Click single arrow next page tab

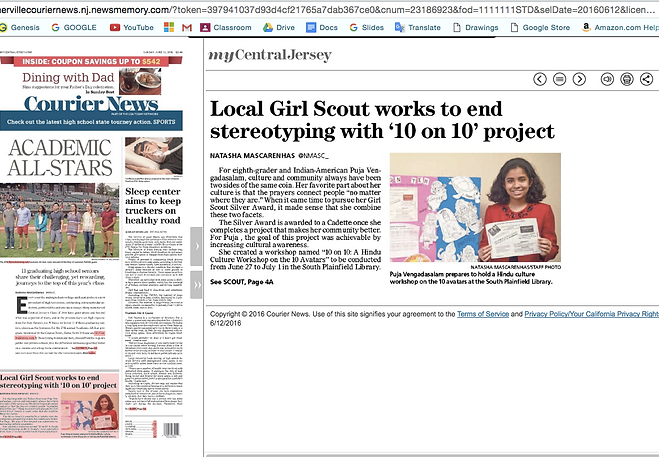[x=196, y=246]
